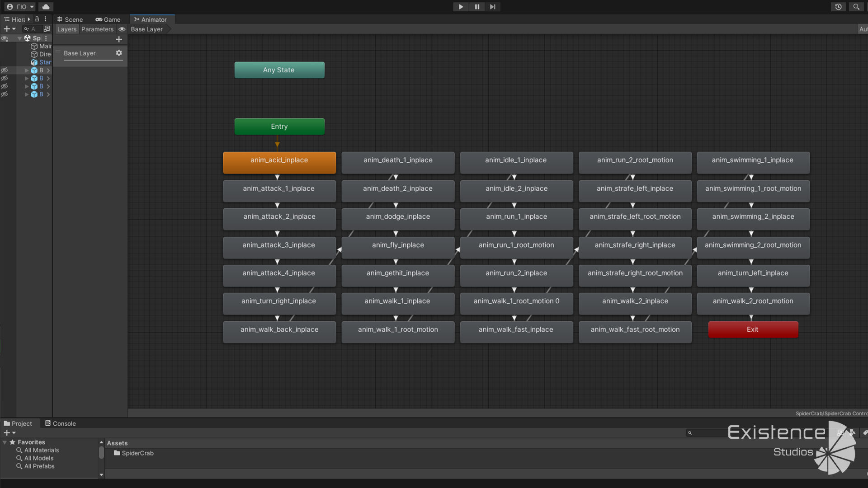Select the red Exit node
Viewport: 868px width, 488px height.
click(x=753, y=329)
